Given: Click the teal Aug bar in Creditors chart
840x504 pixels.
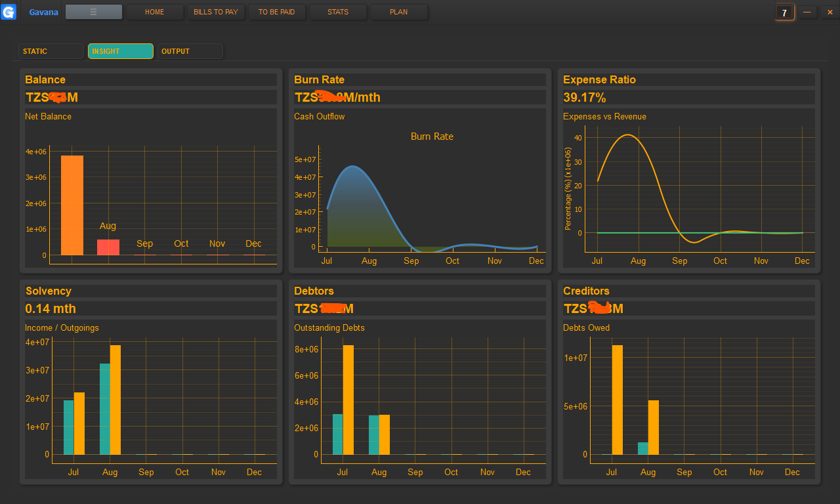Looking at the screenshot, I should [x=642, y=448].
